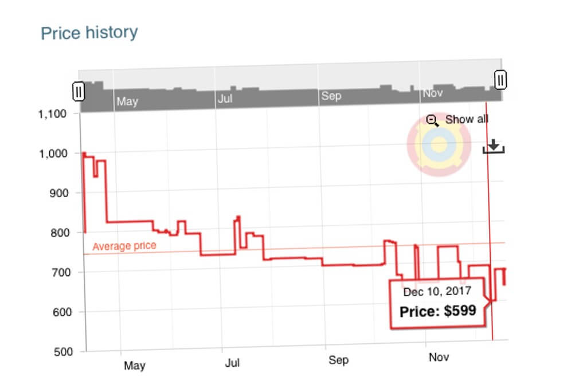Click the minus sign inside the magnifier icon
Image resolution: width=587 pixels, height=392 pixels.
click(x=431, y=118)
